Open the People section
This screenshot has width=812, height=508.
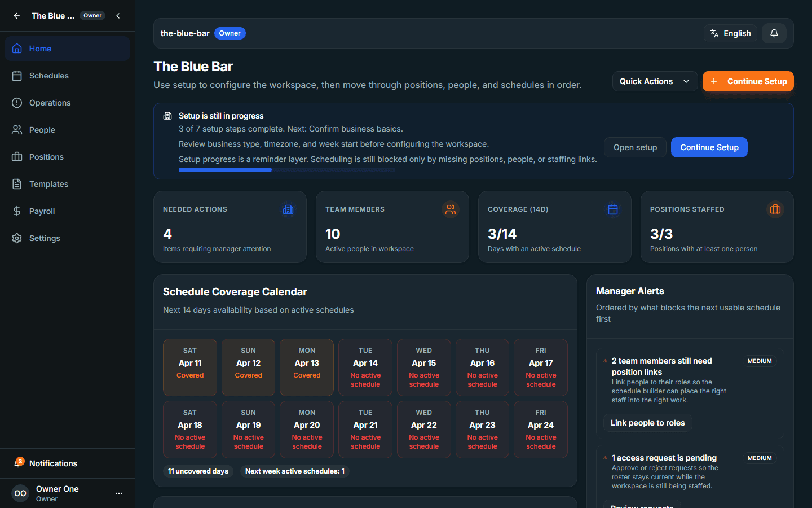67,130
